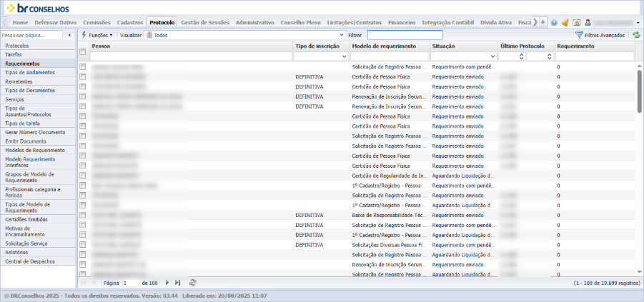Check the Certidão de Regularidade row checkbox
644x302 pixels.
tap(82, 176)
